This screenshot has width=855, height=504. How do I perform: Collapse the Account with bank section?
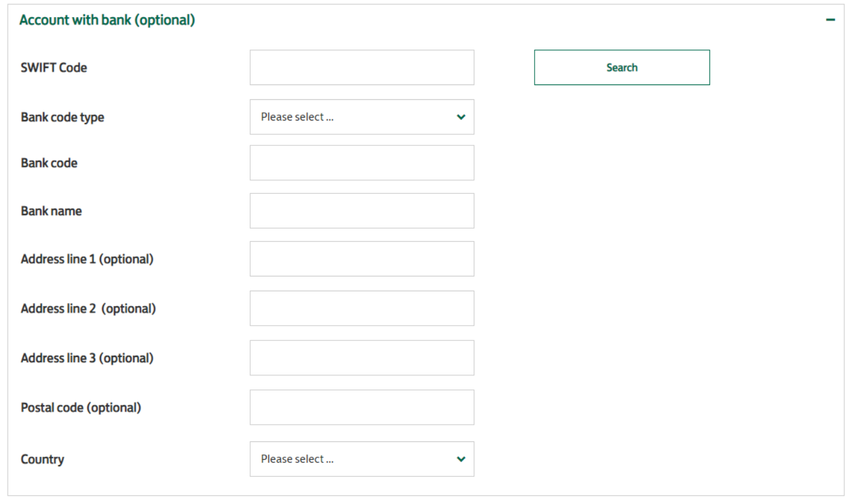click(830, 20)
